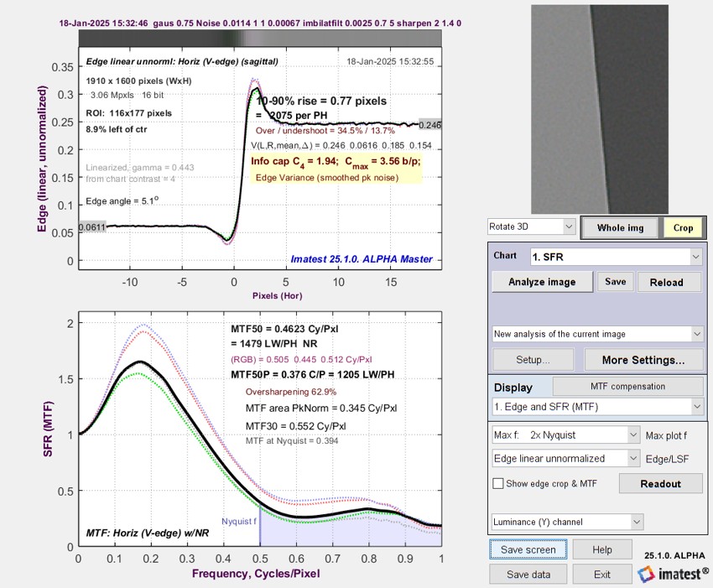The height and width of the screenshot is (588, 713).
Task: Click the Save button beside Analyze image
Action: pyautogui.click(x=615, y=282)
